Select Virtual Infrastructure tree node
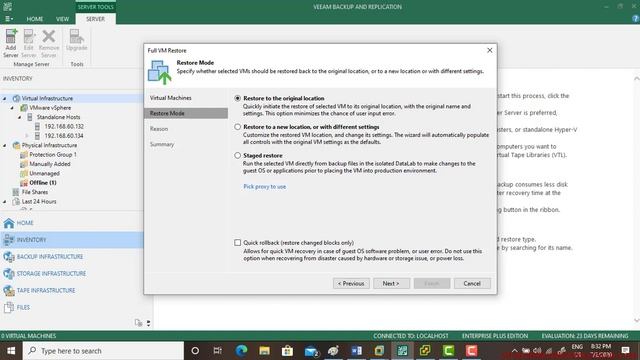 point(47,98)
